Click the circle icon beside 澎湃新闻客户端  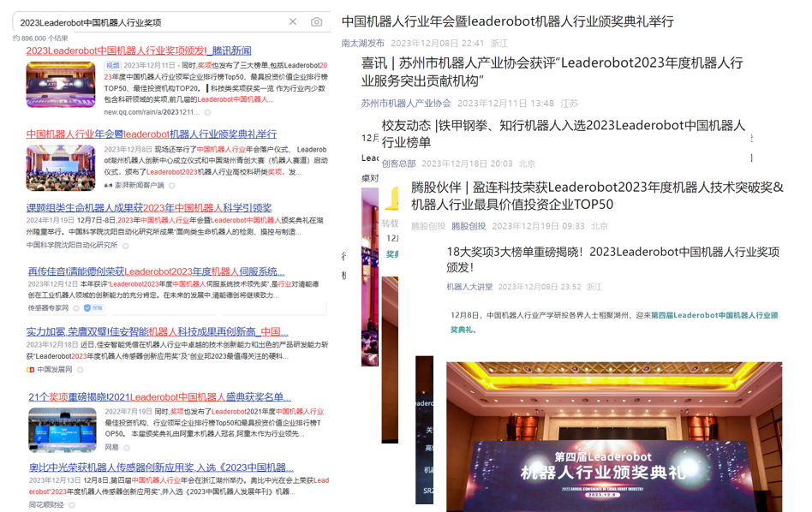click(172, 185)
